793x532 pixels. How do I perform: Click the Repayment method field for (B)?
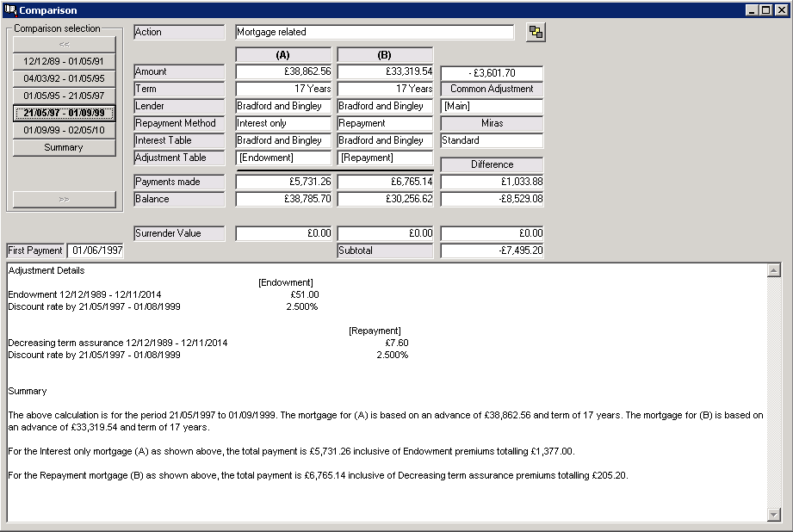pos(385,123)
